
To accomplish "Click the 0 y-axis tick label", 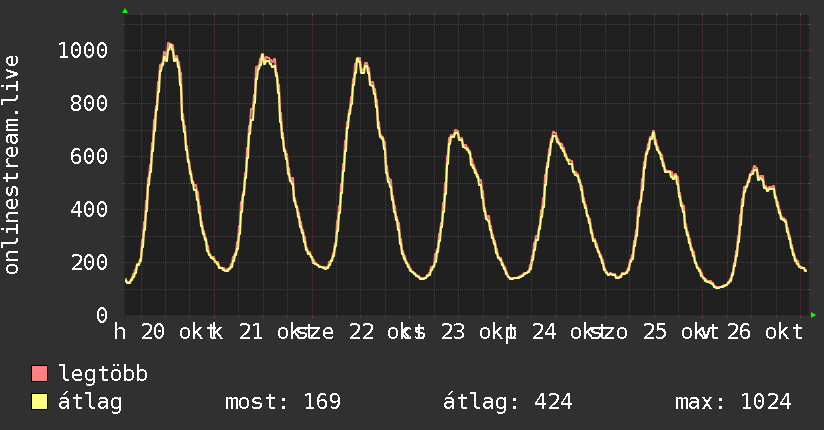I will click(102, 315).
